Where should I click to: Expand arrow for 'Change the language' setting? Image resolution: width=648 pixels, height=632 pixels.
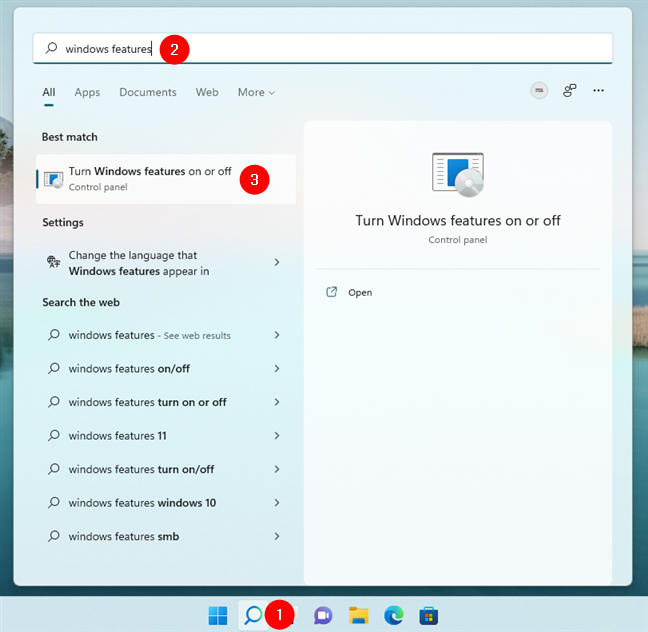[x=277, y=262]
